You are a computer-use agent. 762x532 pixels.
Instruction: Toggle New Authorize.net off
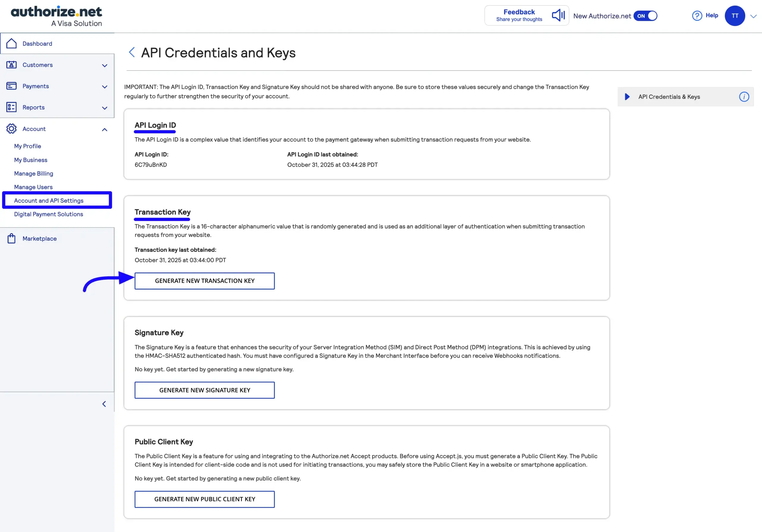coord(645,15)
